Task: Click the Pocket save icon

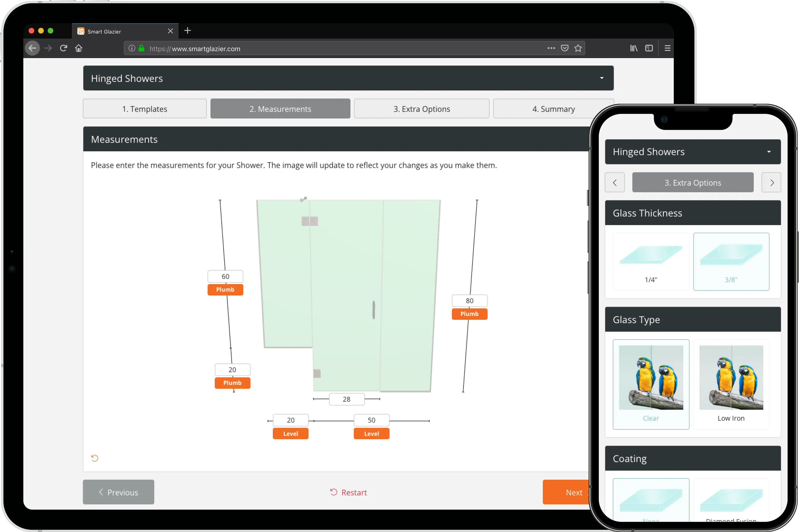Action: pyautogui.click(x=564, y=48)
